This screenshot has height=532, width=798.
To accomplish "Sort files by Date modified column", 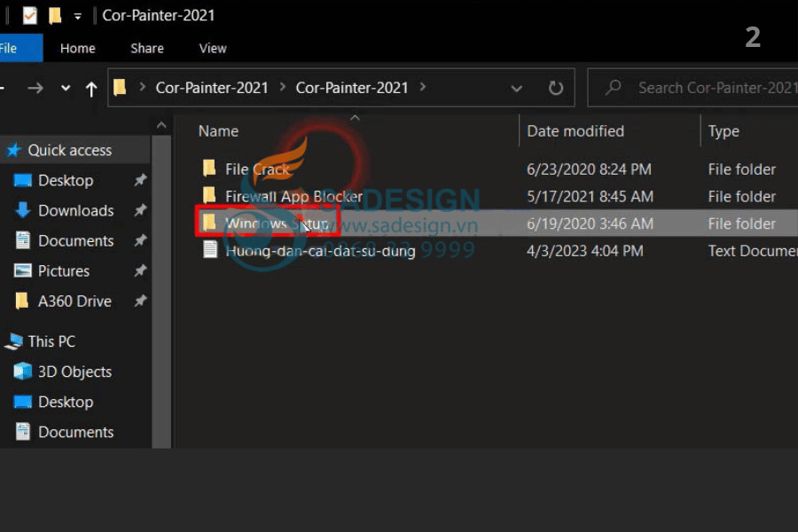I will click(x=575, y=131).
